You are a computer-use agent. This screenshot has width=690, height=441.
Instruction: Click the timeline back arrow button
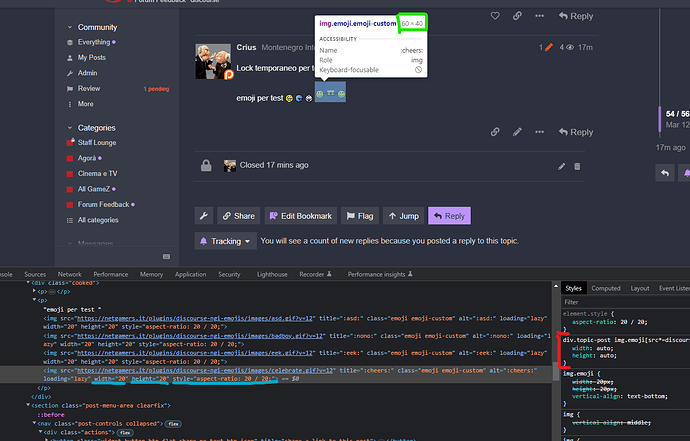click(x=665, y=173)
